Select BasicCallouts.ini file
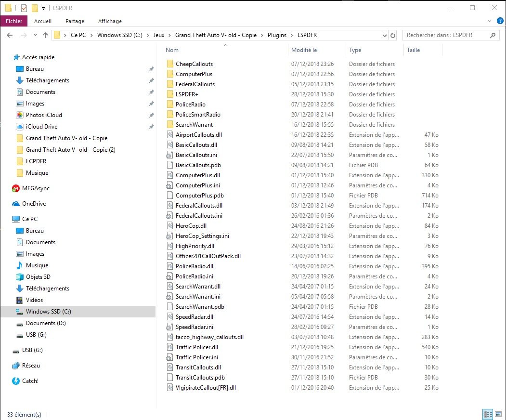This screenshot has height=420, width=506. (x=196, y=155)
